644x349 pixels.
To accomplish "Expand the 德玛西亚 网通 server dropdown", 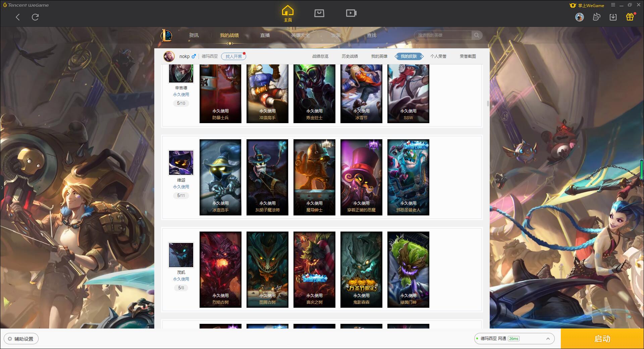I will [x=514, y=339].
